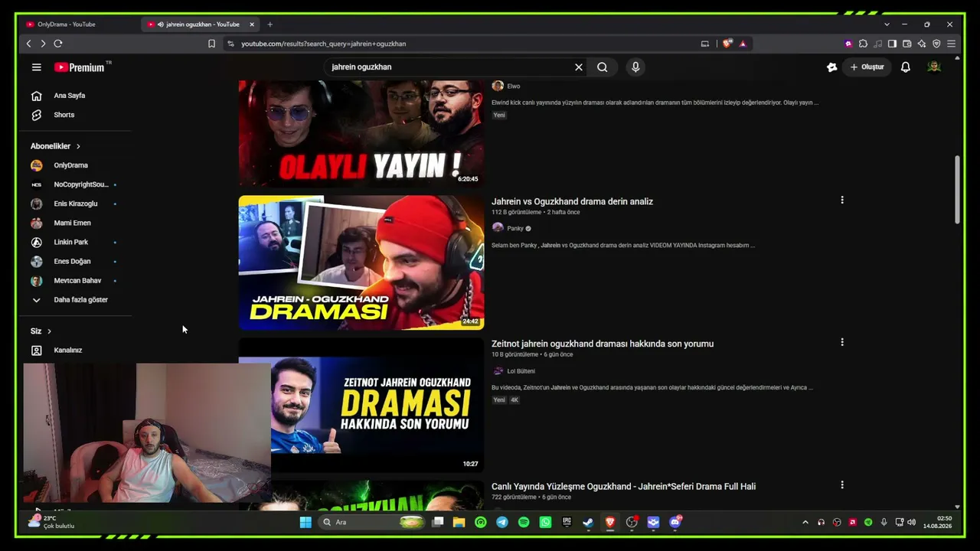The width and height of the screenshot is (980, 551).
Task: Click the page vertical scrollbar thumb
Action: tap(957, 190)
